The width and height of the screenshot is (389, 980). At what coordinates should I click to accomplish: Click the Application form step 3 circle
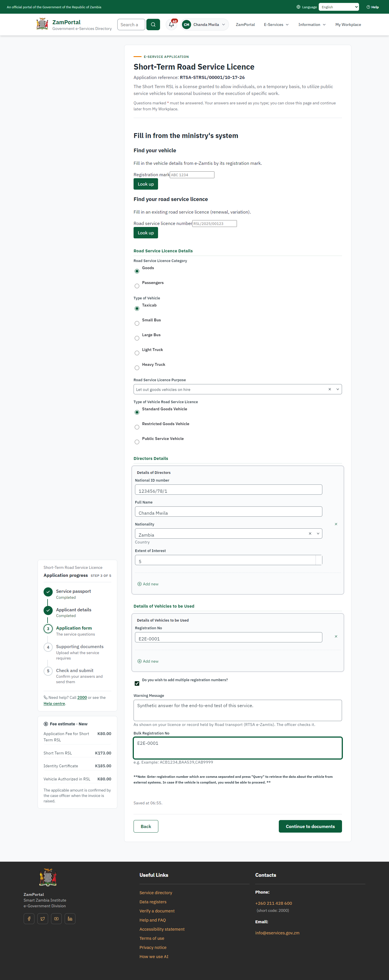click(x=48, y=628)
